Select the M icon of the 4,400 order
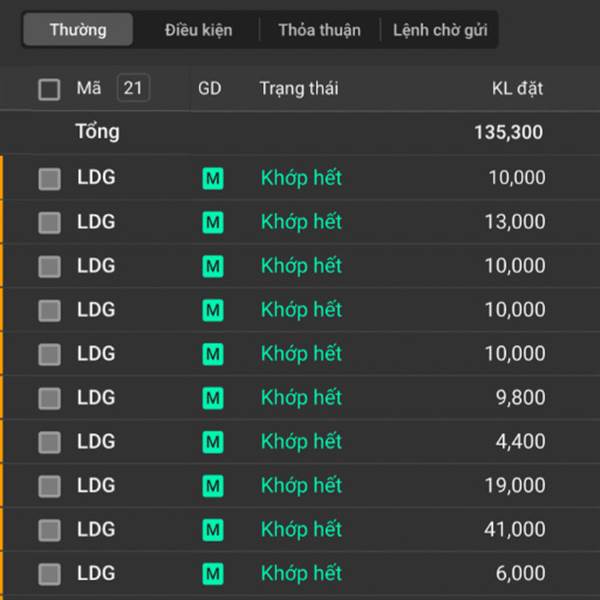The height and width of the screenshot is (600, 600). pos(212,442)
